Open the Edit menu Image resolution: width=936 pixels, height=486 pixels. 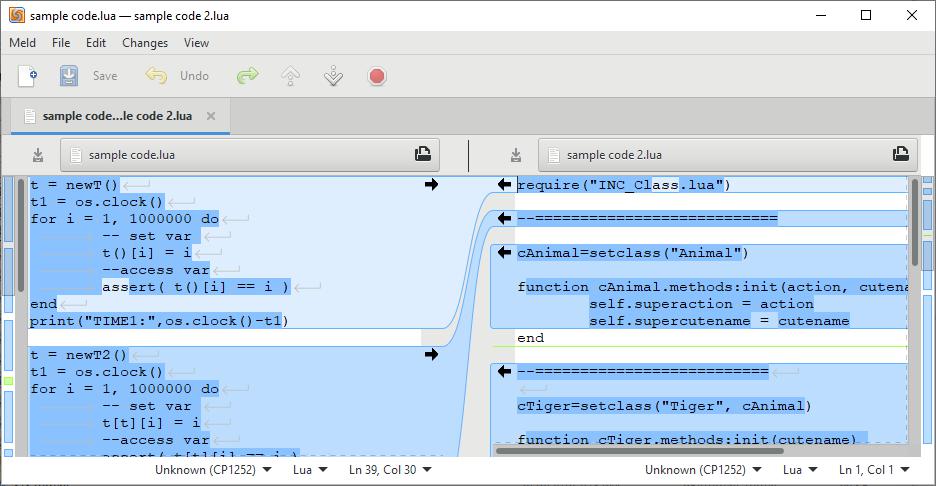click(96, 43)
